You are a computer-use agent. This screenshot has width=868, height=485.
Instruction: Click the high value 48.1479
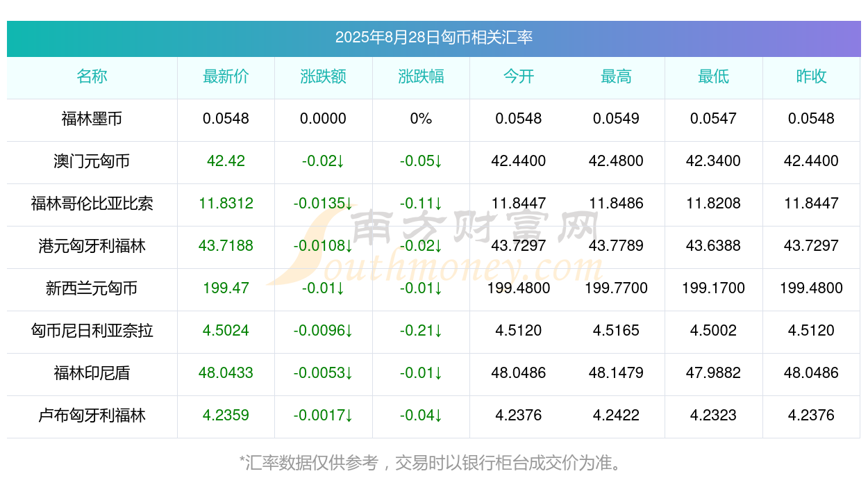(616, 373)
